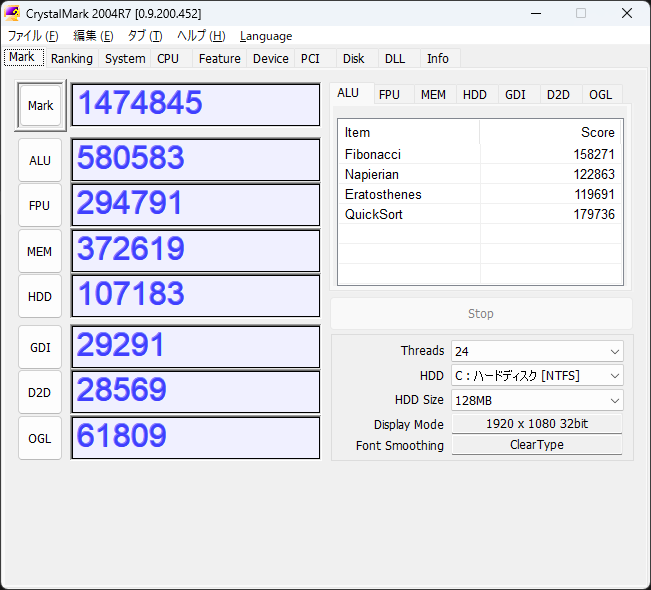Click the Mark benchmark button
This screenshot has height=590, width=651.
tap(40, 105)
